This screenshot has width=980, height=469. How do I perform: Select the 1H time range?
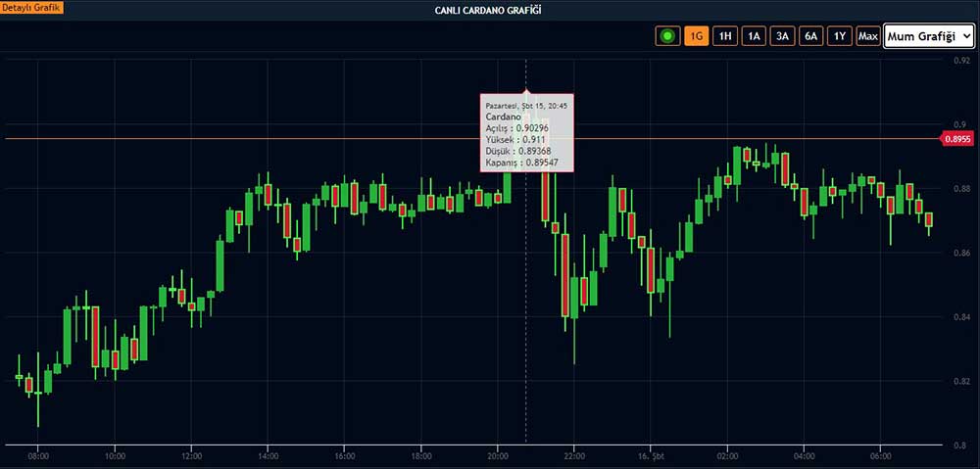click(725, 36)
